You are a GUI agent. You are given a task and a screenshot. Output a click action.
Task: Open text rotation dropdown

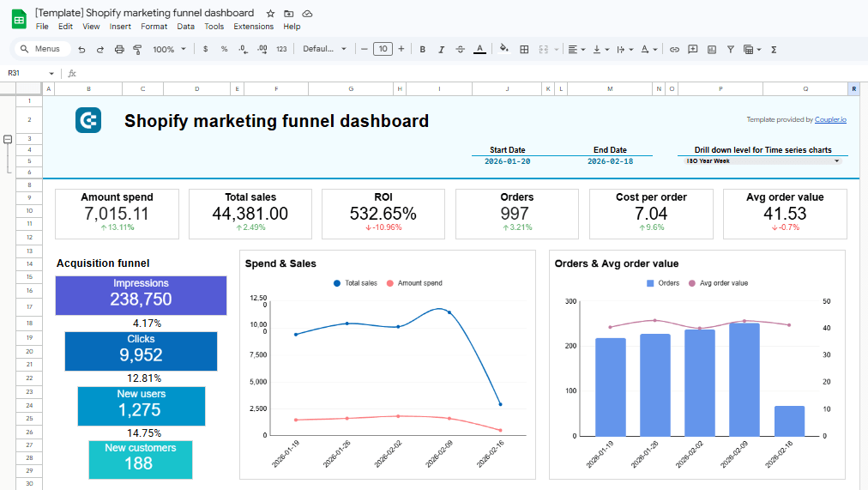click(648, 49)
